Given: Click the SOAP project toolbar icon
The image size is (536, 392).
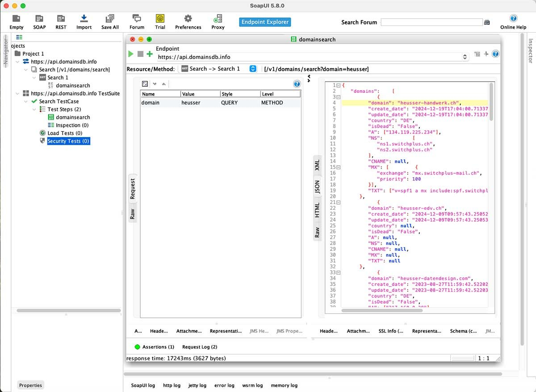Looking at the screenshot, I should pos(39,19).
